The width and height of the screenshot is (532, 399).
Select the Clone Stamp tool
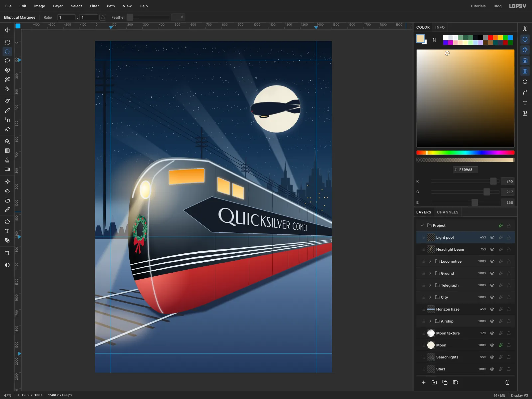[7, 160]
